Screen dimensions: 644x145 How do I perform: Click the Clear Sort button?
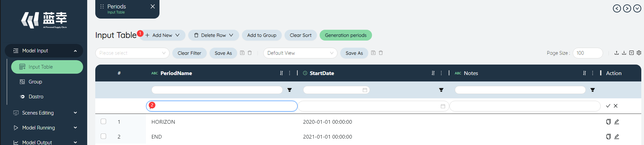tap(300, 35)
